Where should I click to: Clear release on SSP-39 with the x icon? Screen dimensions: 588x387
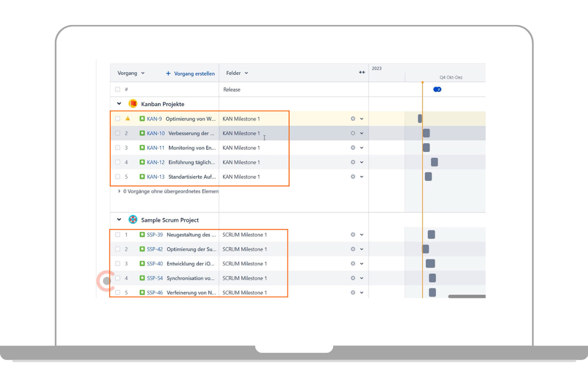pyautogui.click(x=353, y=235)
